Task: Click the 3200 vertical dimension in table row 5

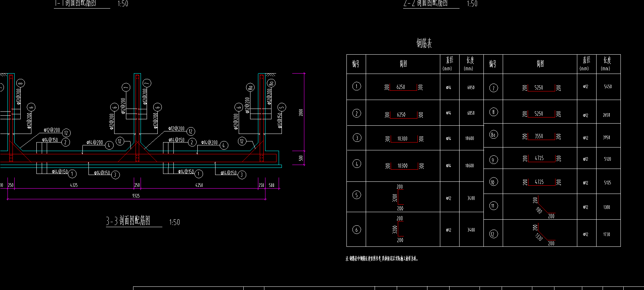Action: point(395,197)
